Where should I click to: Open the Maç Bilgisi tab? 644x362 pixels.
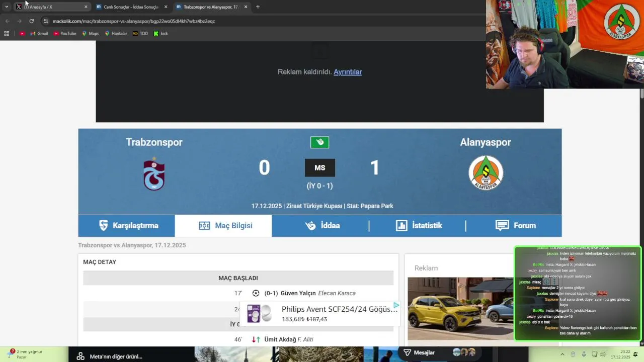(x=223, y=226)
